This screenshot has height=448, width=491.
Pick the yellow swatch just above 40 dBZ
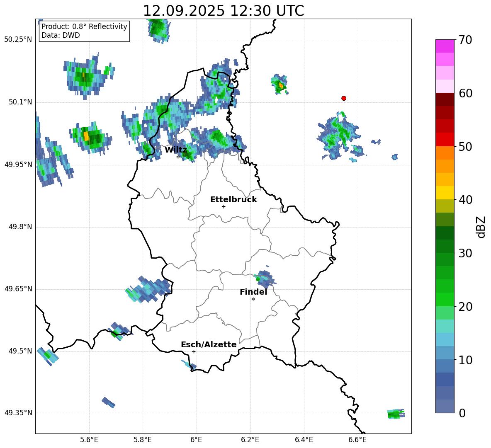445,193
